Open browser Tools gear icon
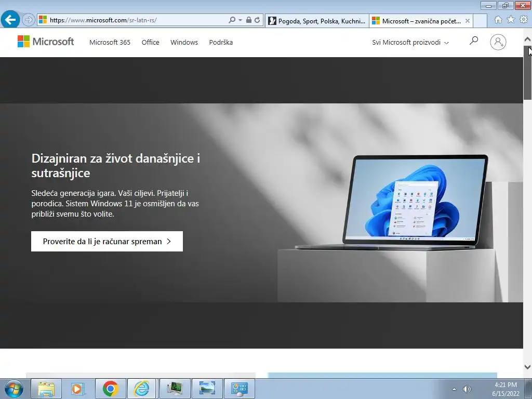Screen dimensions: 532x399 tap(524, 20)
